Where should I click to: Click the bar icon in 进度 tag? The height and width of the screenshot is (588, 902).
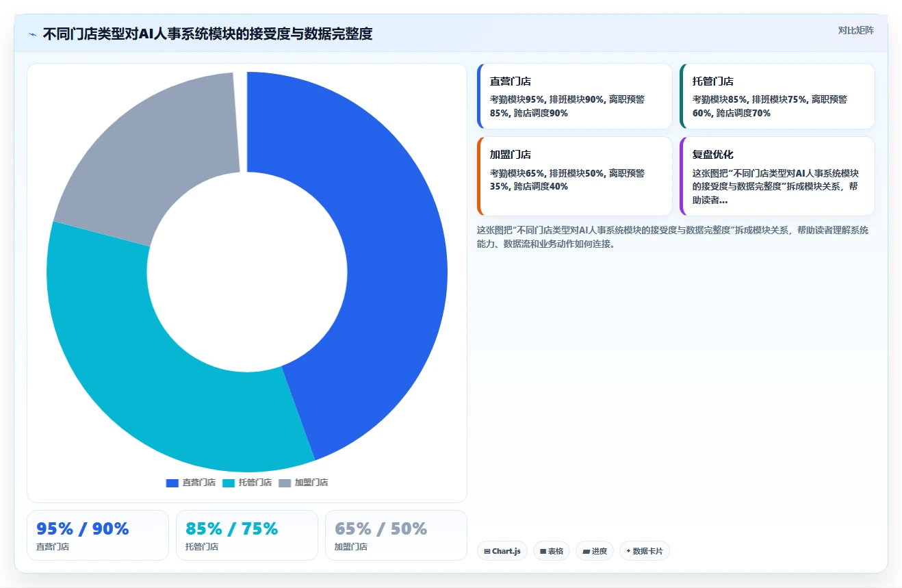coord(586,551)
